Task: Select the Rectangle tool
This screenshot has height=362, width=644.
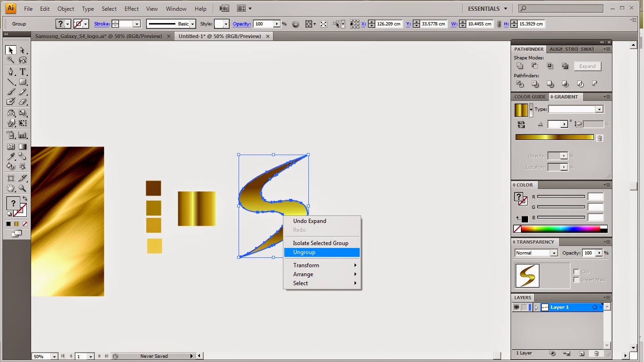Action: (22, 82)
